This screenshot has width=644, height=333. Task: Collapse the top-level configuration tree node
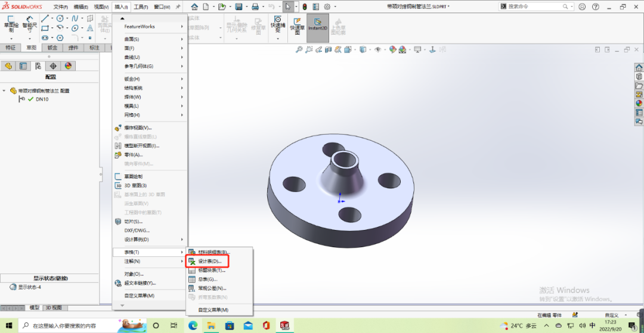[4, 91]
